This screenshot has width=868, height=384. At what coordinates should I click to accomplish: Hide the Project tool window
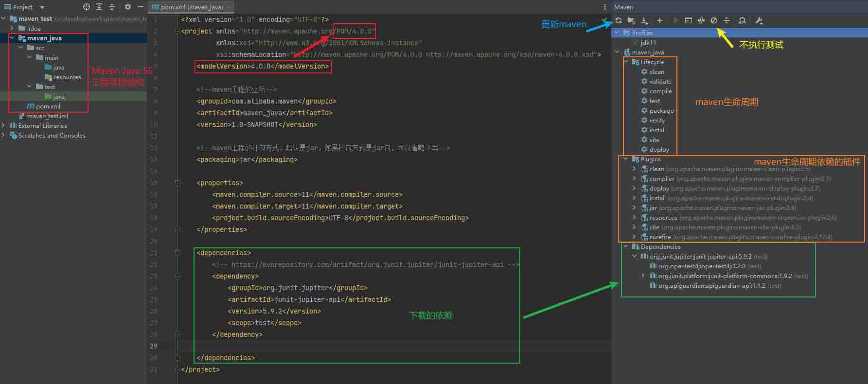(140, 7)
